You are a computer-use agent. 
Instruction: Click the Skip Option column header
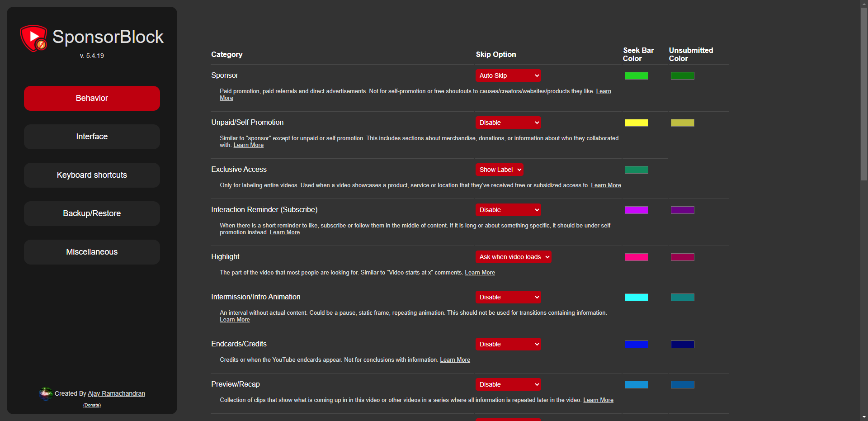[496, 55]
